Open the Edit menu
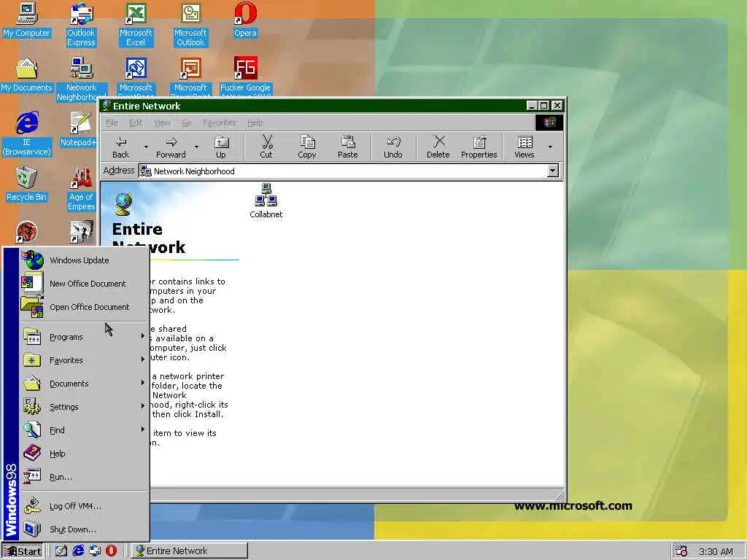Image resolution: width=747 pixels, height=560 pixels. 136,122
